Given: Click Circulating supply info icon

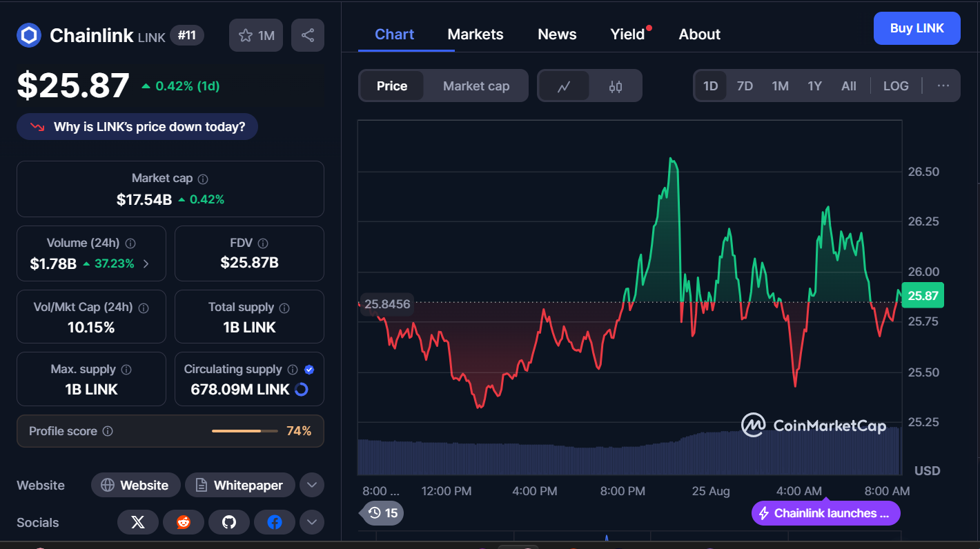Looking at the screenshot, I should pyautogui.click(x=293, y=370).
